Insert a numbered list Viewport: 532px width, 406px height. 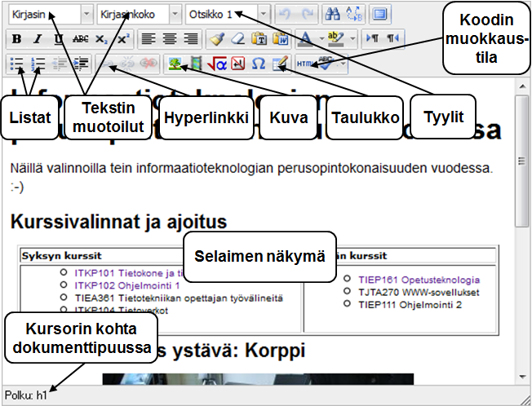point(38,64)
